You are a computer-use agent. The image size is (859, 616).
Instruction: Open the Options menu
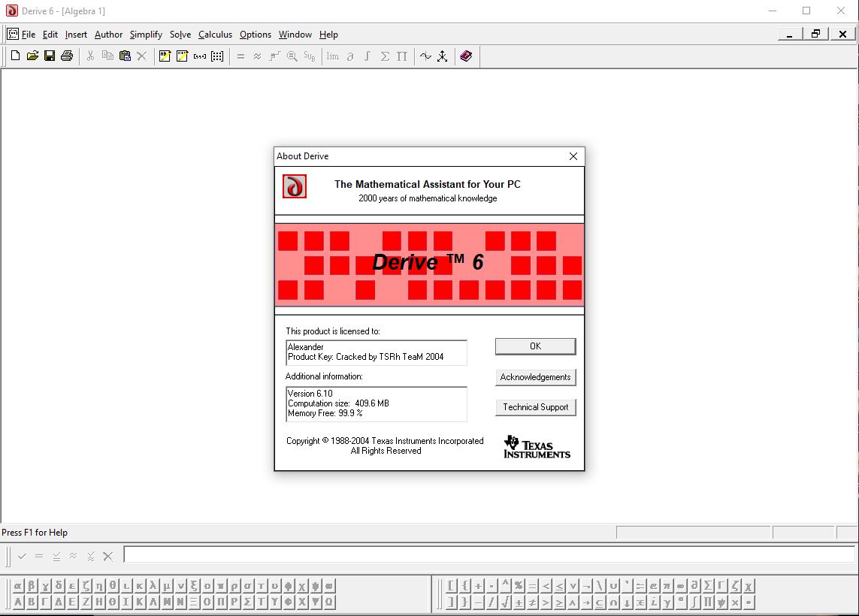256,35
